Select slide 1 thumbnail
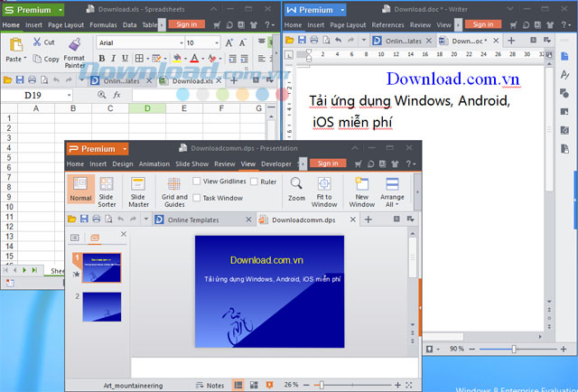The image size is (578, 392). pyautogui.click(x=102, y=267)
